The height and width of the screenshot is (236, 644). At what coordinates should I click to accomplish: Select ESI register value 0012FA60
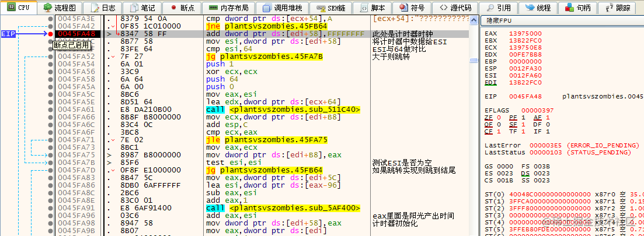click(525, 75)
